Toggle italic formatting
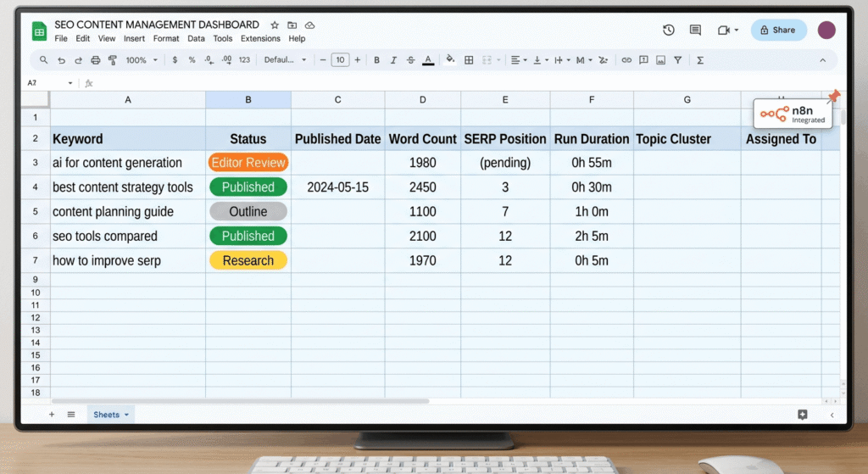 pos(393,60)
